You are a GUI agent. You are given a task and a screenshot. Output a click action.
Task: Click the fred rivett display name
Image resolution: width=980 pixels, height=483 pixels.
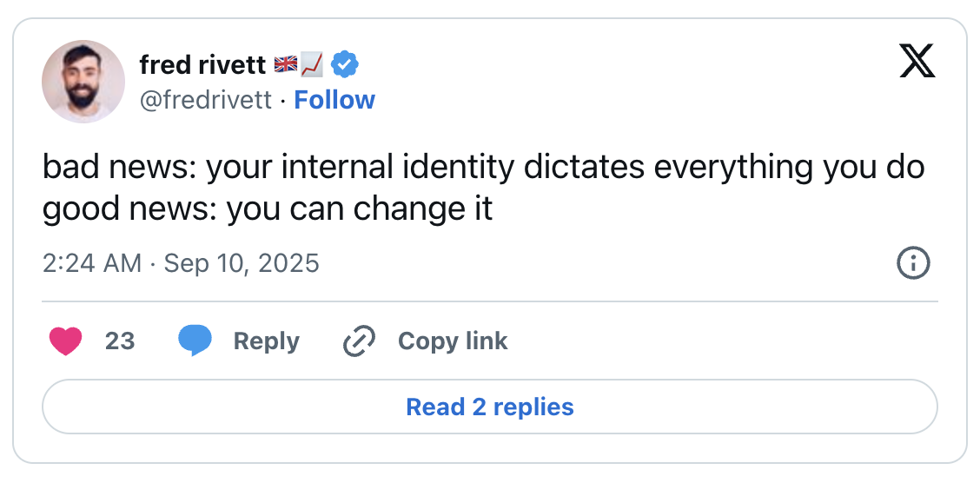click(202, 63)
